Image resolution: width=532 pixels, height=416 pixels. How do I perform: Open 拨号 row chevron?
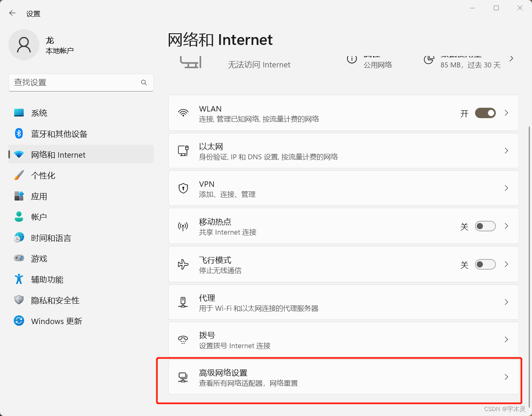pos(506,340)
